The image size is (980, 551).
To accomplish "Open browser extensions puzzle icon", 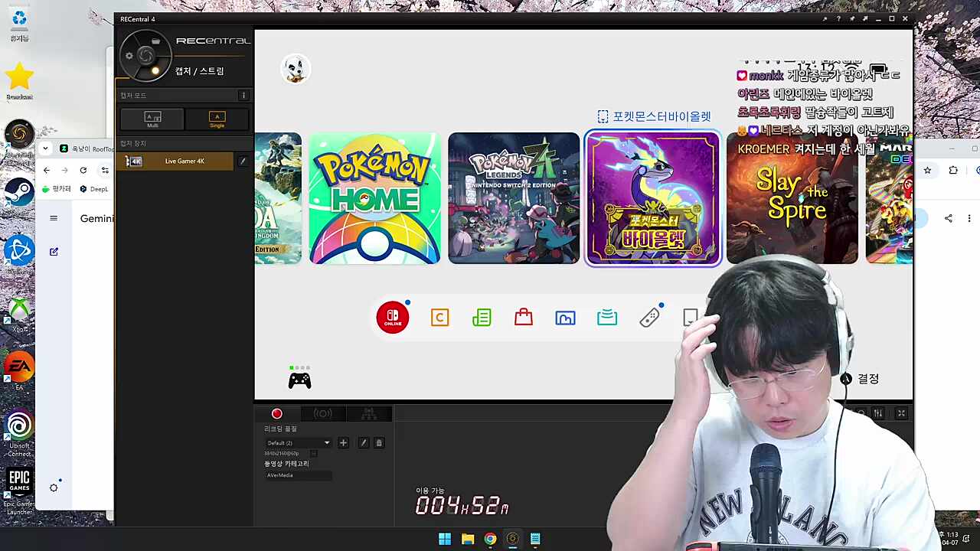I will (953, 170).
